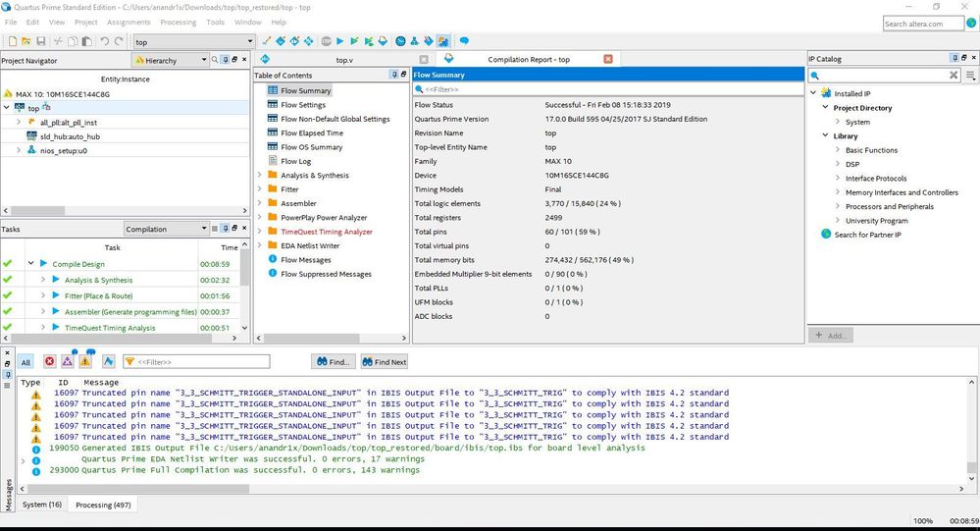The height and width of the screenshot is (531, 980).
Task: Toggle error messages filter in Messages panel
Action: 49,362
